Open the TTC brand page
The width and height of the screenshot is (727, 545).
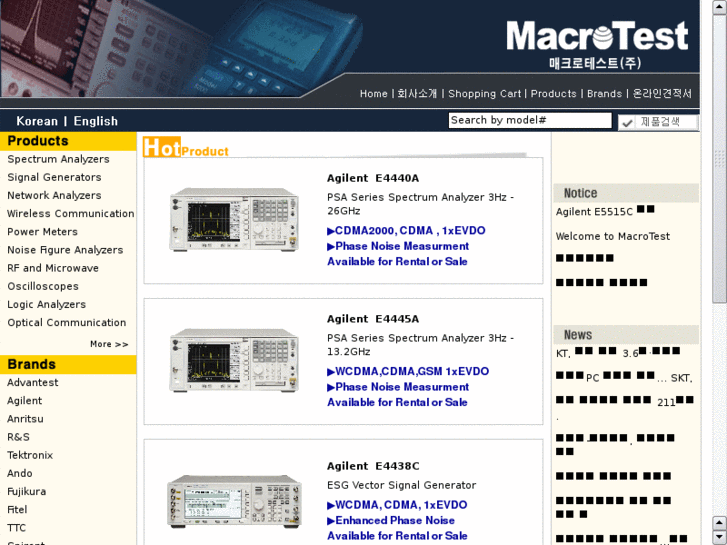(16, 527)
